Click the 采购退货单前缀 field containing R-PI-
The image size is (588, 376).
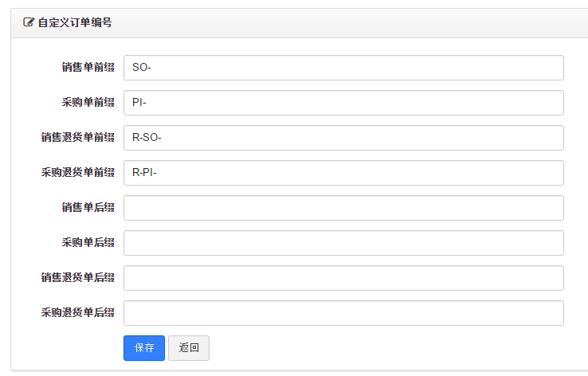click(343, 173)
